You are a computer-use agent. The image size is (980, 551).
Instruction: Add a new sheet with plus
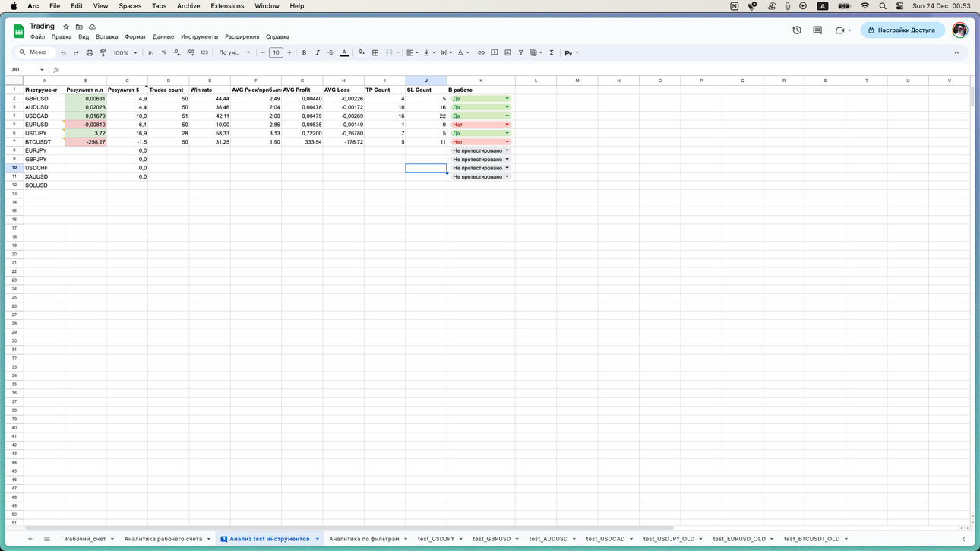tap(30, 539)
